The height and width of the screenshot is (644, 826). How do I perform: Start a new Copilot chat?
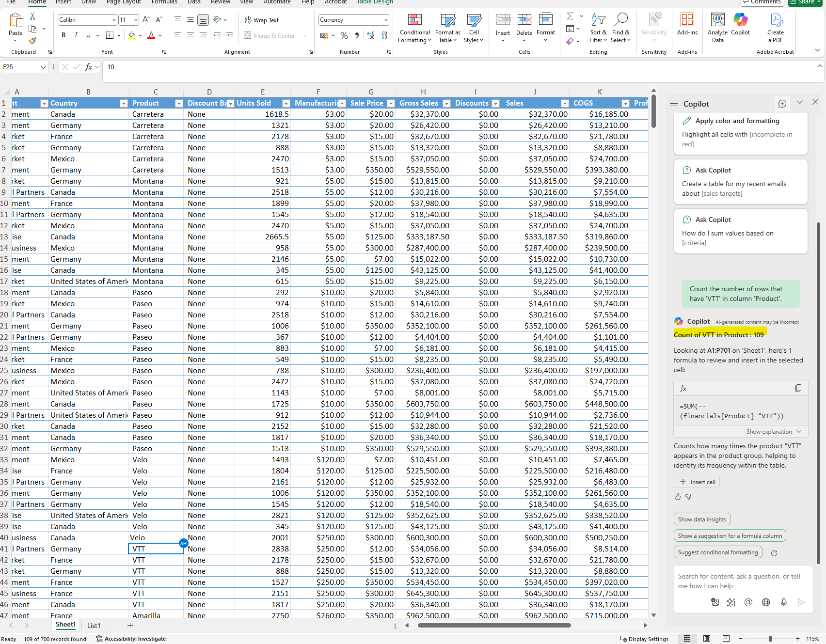(x=782, y=104)
